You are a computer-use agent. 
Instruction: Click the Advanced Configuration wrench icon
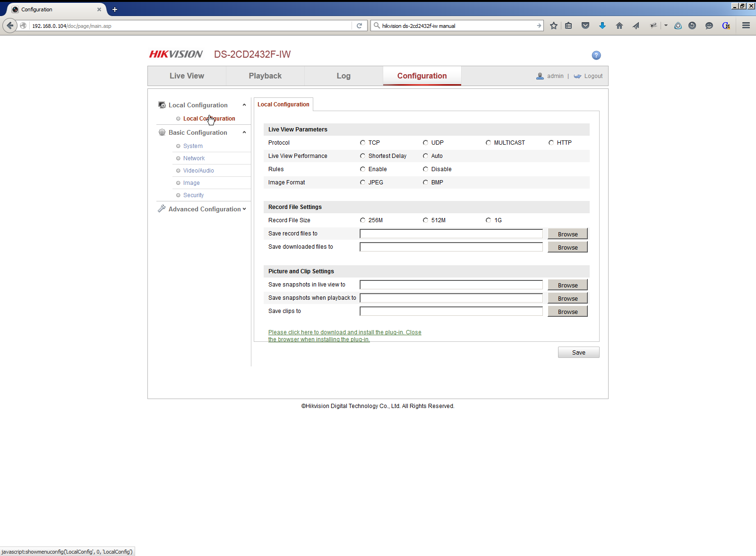(162, 208)
